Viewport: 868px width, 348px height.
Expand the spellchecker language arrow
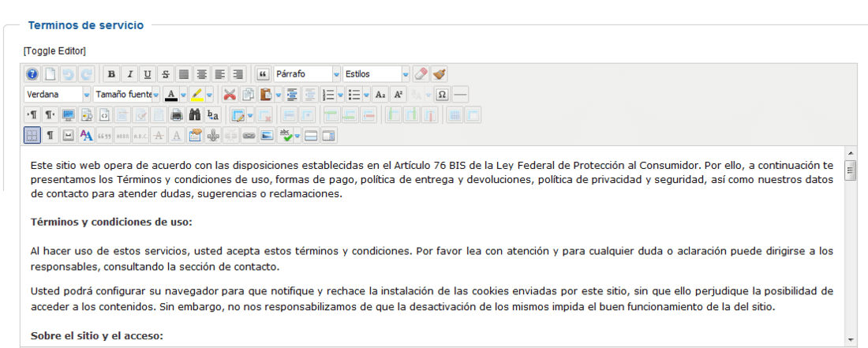[x=297, y=136]
